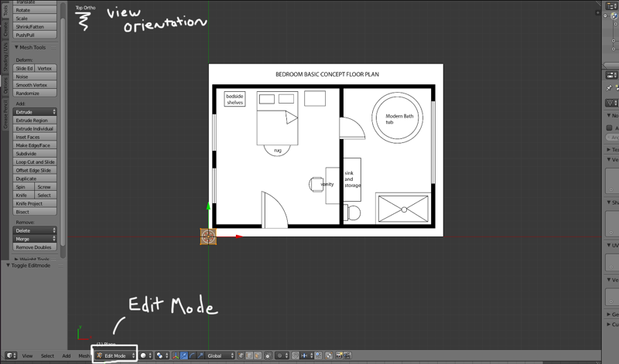This screenshot has width=619, height=364.
Task: Click the Screw button
Action: click(x=46, y=187)
